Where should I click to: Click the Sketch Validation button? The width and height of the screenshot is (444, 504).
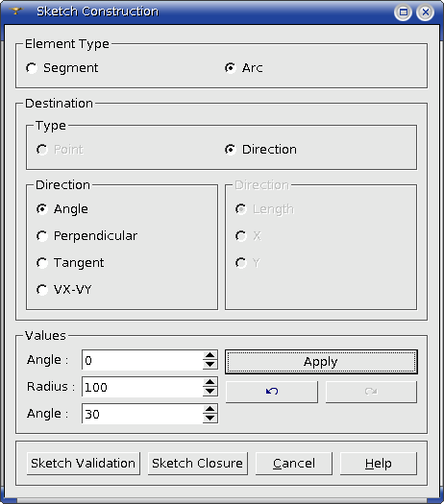pos(84,464)
